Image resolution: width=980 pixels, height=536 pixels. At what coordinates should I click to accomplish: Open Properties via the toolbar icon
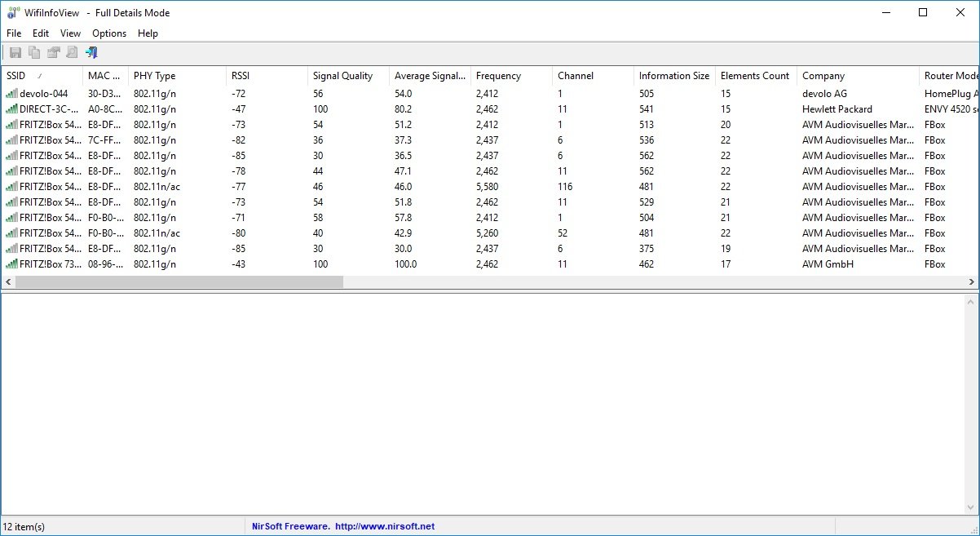click(x=53, y=53)
